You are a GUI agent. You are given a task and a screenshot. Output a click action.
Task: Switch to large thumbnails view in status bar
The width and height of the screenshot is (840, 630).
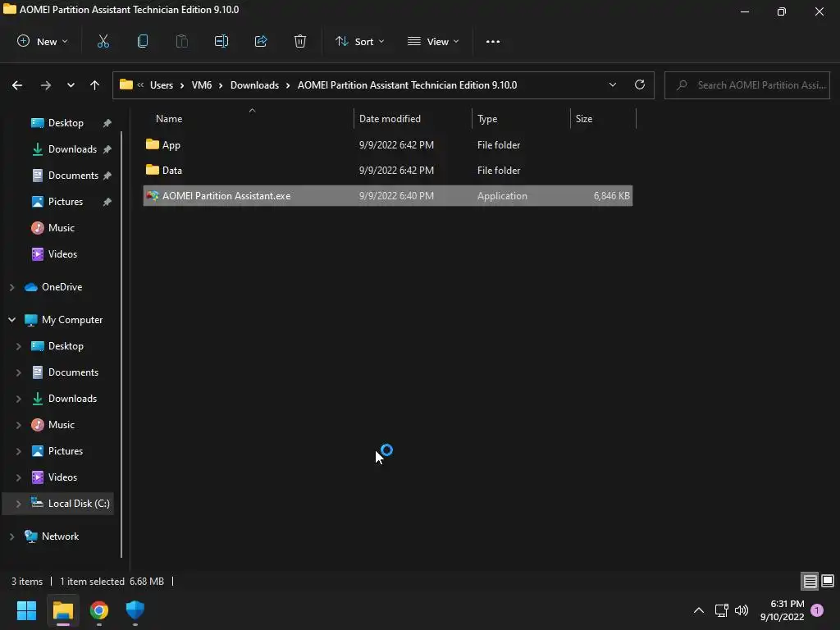click(x=828, y=581)
